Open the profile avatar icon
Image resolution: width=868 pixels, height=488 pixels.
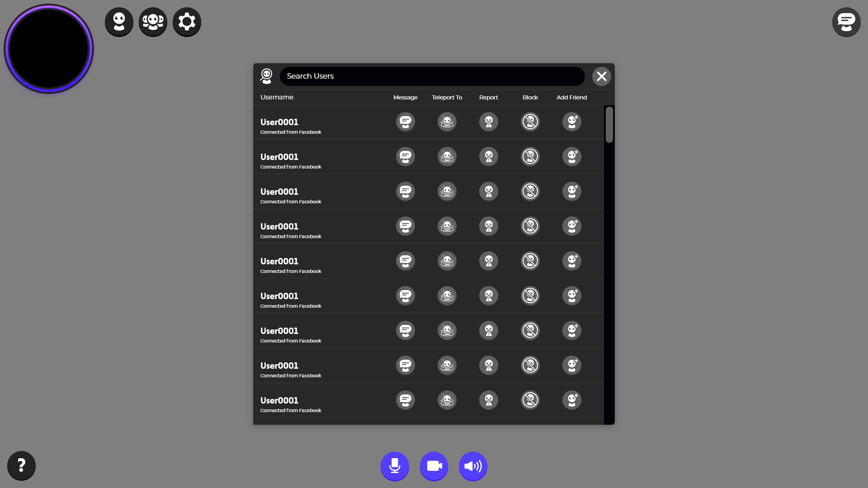(x=119, y=22)
